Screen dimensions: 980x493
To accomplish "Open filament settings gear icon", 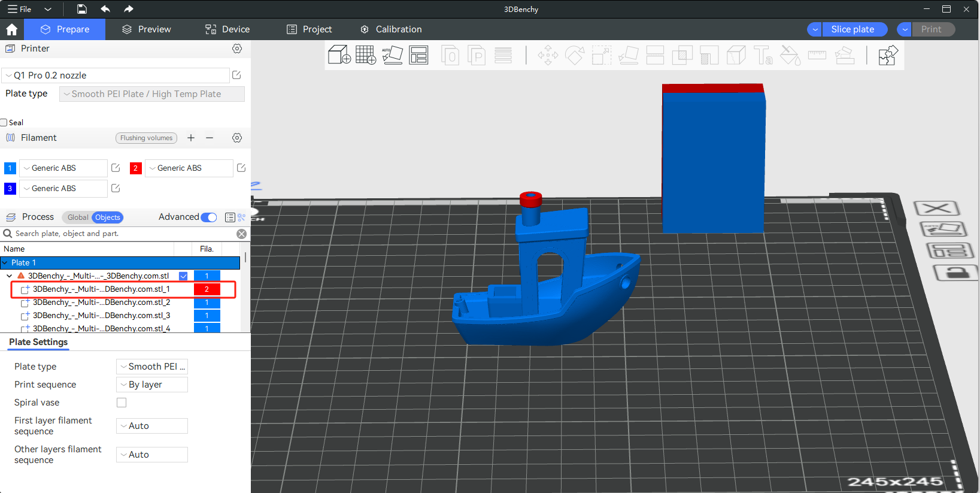I will point(237,138).
